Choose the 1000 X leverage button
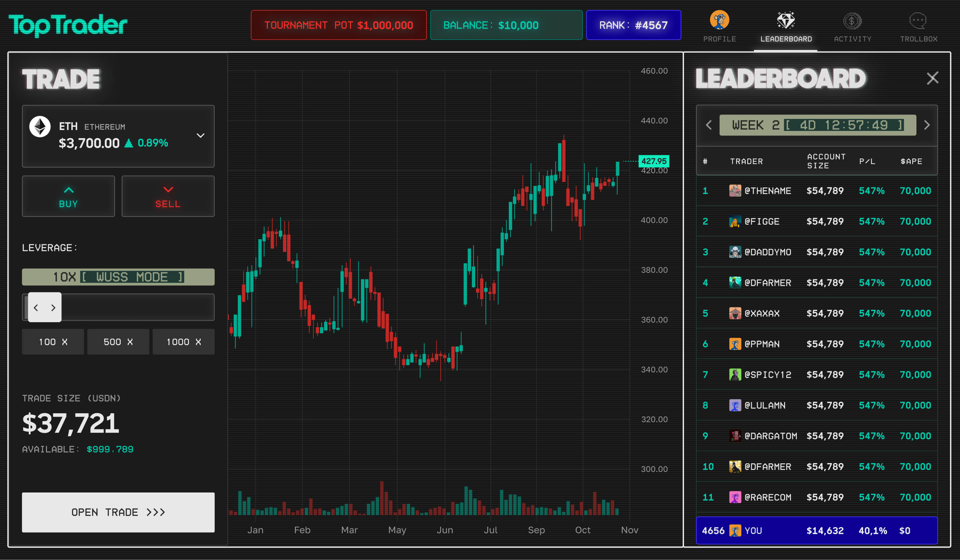The height and width of the screenshot is (560, 960). pos(184,342)
